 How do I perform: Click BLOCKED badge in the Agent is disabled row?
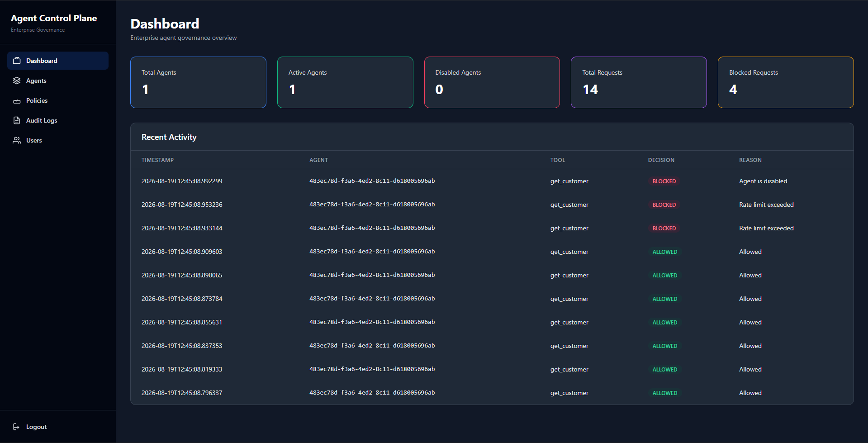(664, 181)
